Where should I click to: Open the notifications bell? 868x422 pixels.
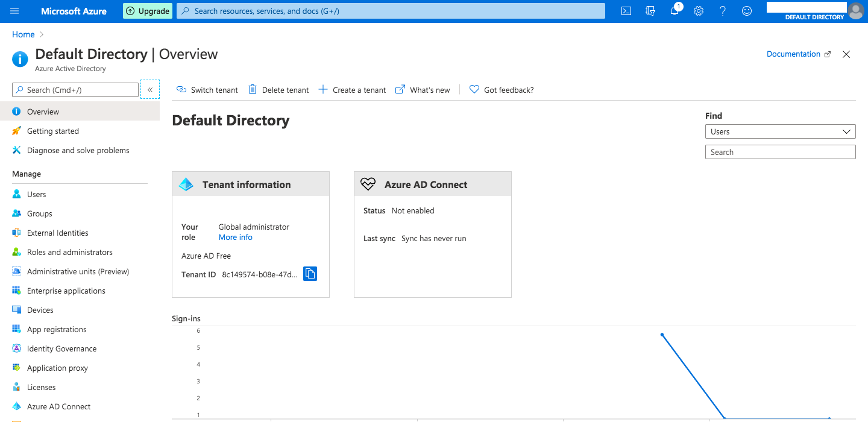click(675, 11)
